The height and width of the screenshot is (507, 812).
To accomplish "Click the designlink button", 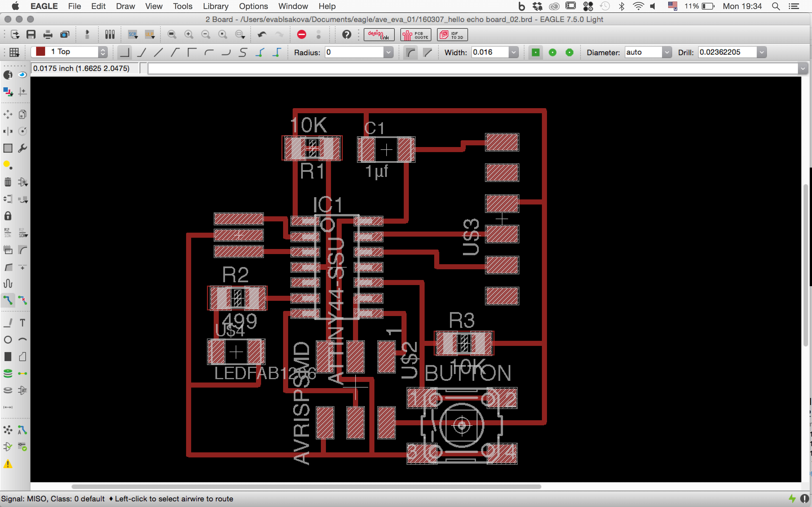I will (378, 35).
